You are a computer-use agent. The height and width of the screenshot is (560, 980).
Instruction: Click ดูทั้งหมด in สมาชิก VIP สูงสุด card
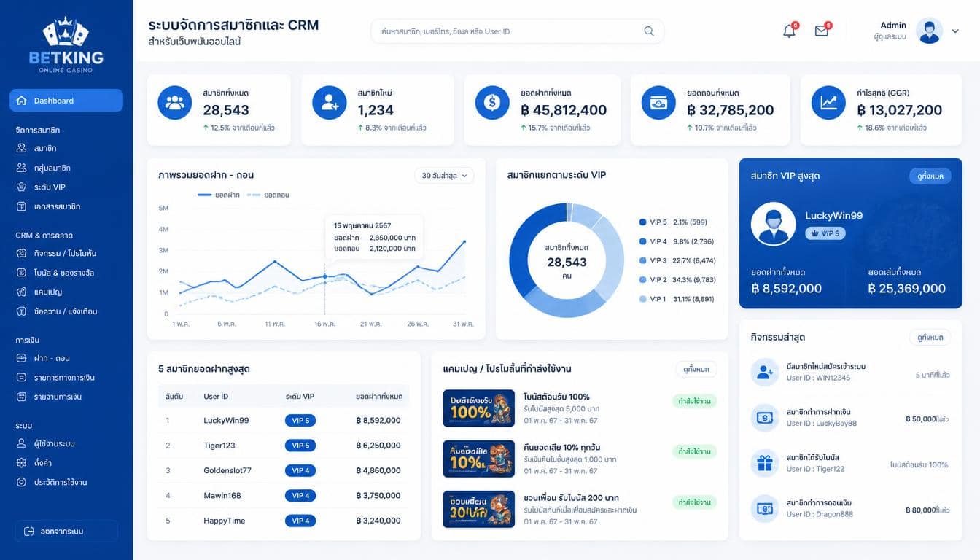point(930,176)
